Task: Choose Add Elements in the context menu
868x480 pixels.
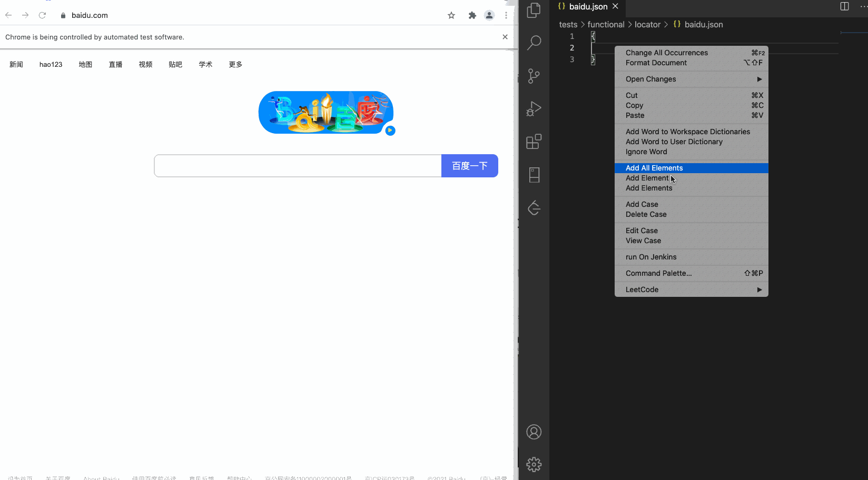Action: coord(692,188)
